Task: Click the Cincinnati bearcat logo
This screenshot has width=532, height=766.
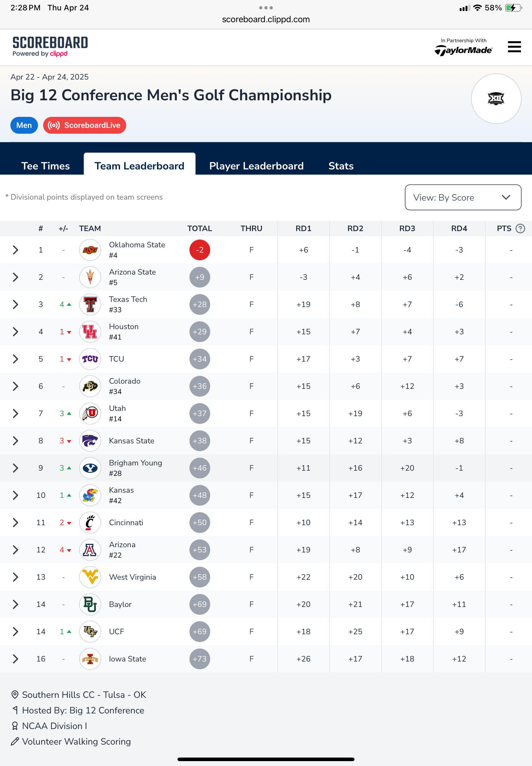Action: 90,523
